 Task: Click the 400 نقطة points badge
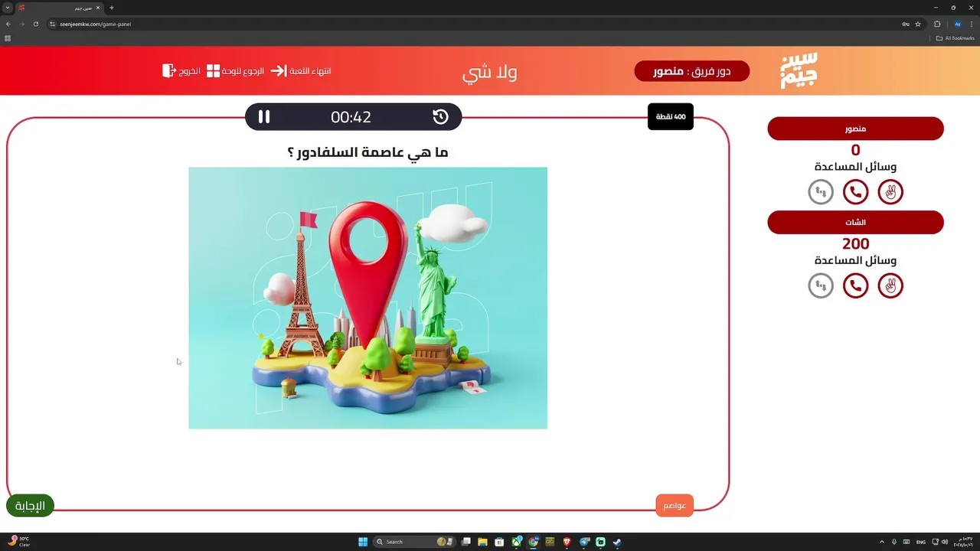671,117
